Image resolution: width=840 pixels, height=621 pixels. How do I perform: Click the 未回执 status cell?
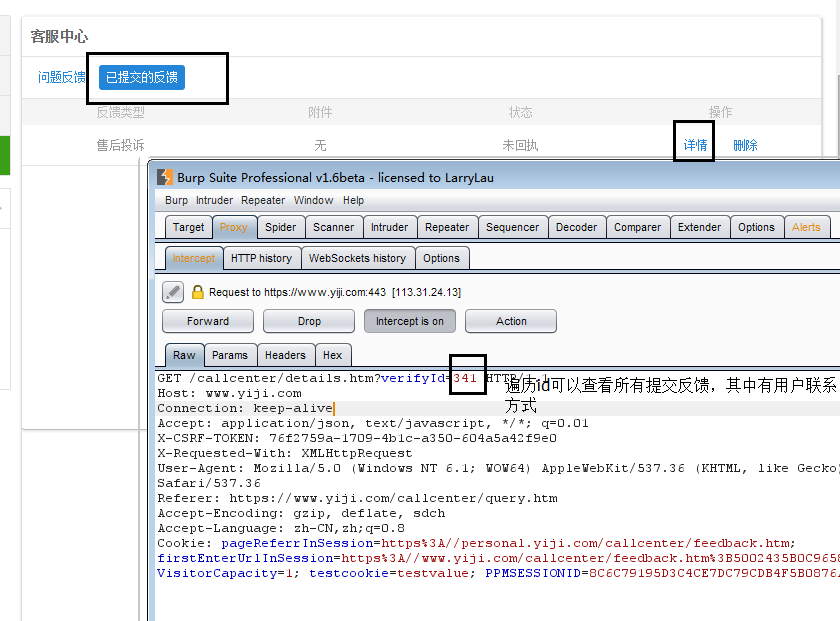(x=520, y=145)
